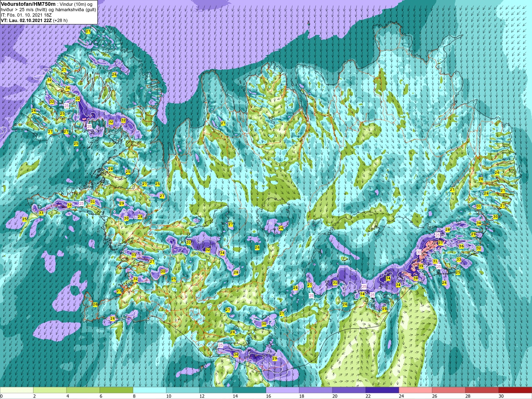
Task: Click the 'VT: Lau. 02.10.2021 22Z (+28 h)' line
Action: point(34,20)
